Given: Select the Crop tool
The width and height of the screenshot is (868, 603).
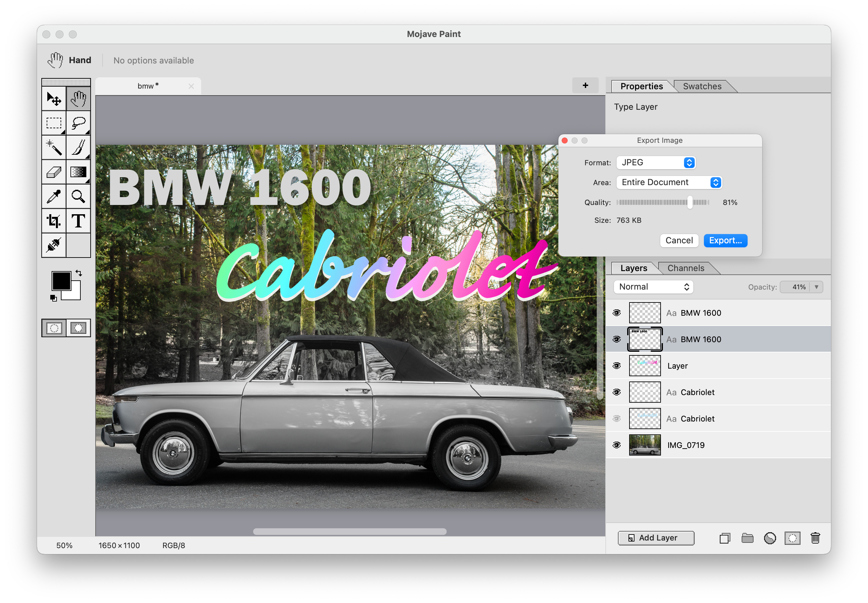Looking at the screenshot, I should 54,221.
